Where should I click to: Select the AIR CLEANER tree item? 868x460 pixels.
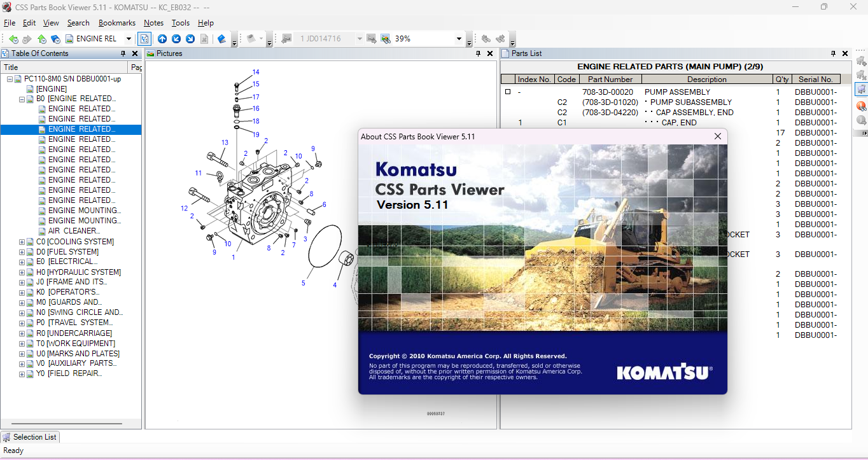[74, 231]
